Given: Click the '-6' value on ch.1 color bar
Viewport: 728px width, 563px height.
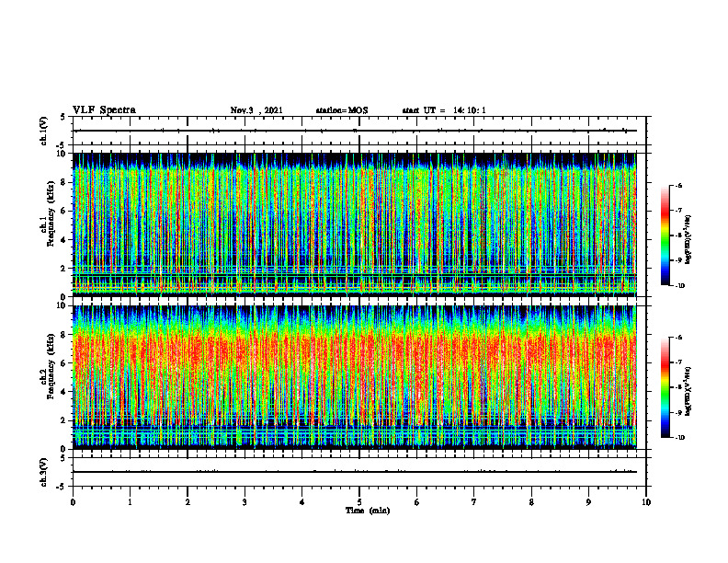Looking at the screenshot, I should coord(679,185).
